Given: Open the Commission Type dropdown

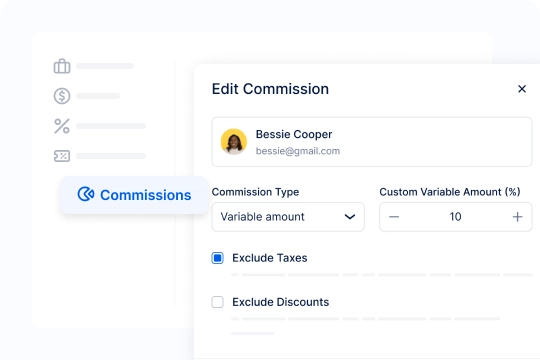Looking at the screenshot, I should coord(288,217).
